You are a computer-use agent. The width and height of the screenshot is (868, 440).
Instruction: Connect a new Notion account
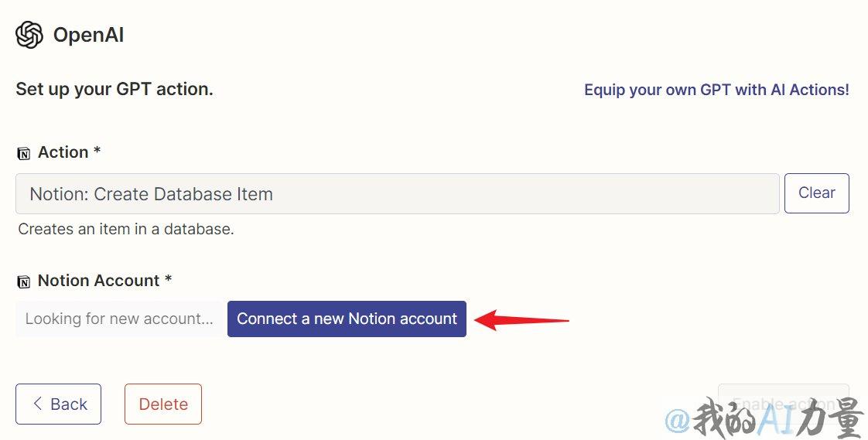pyautogui.click(x=347, y=319)
